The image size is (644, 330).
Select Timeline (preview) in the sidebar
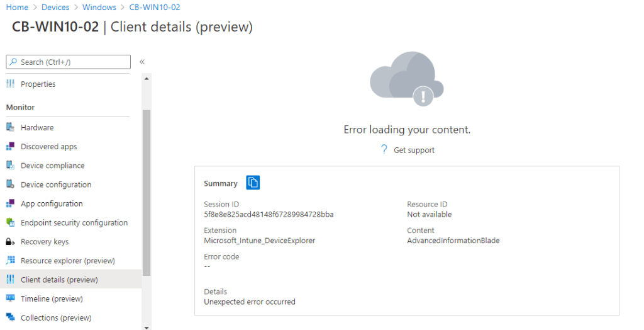coord(52,299)
